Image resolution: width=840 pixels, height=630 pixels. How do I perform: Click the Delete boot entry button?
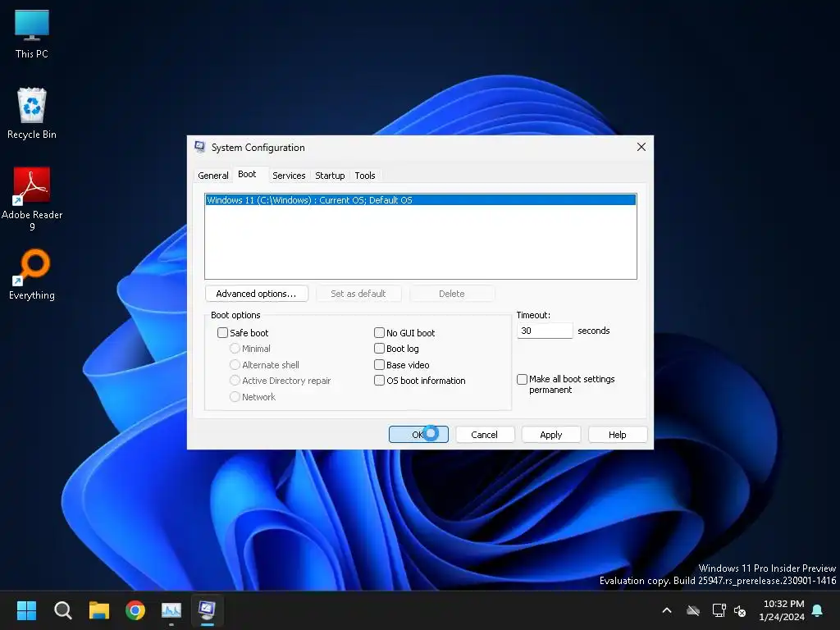452,294
